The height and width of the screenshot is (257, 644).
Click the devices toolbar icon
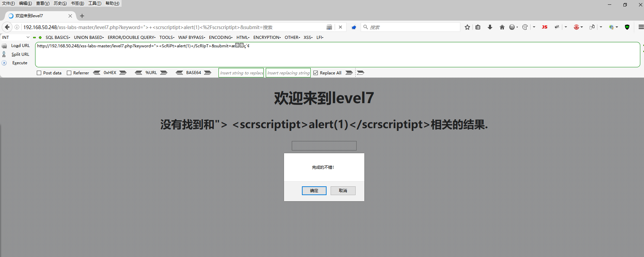click(592, 27)
